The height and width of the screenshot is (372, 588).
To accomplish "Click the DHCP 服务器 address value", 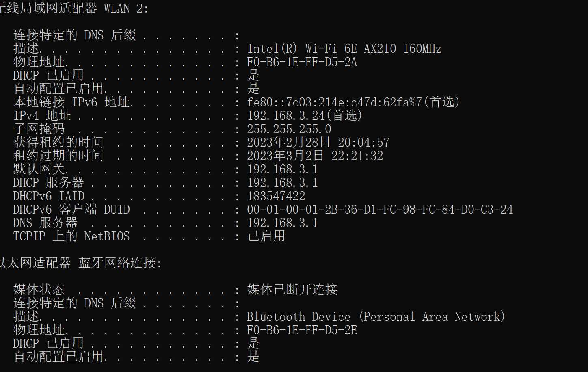I will pyautogui.click(x=282, y=183).
